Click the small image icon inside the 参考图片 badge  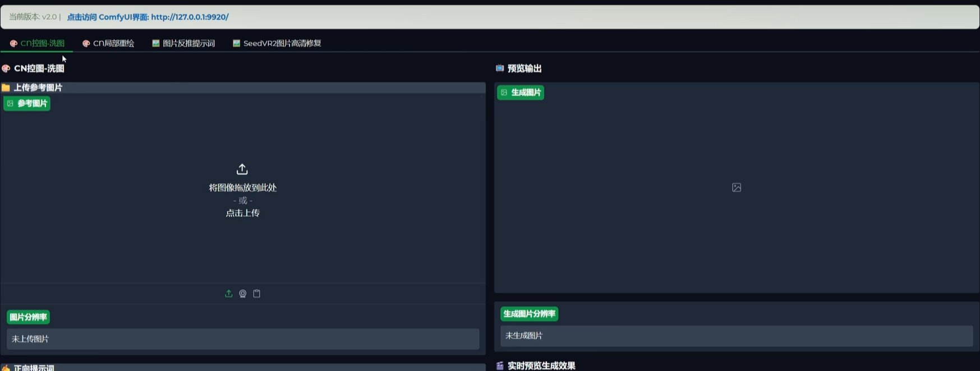click(x=10, y=103)
